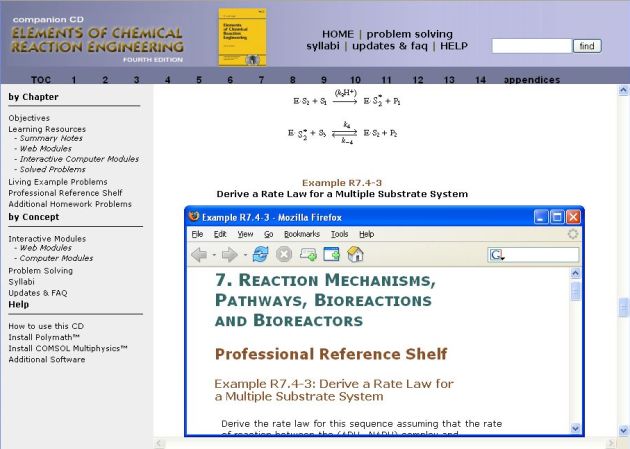Viewport: 630px width, 449px height.
Task: Go to Professional Reference Shelf sidebar link
Action: [65, 193]
